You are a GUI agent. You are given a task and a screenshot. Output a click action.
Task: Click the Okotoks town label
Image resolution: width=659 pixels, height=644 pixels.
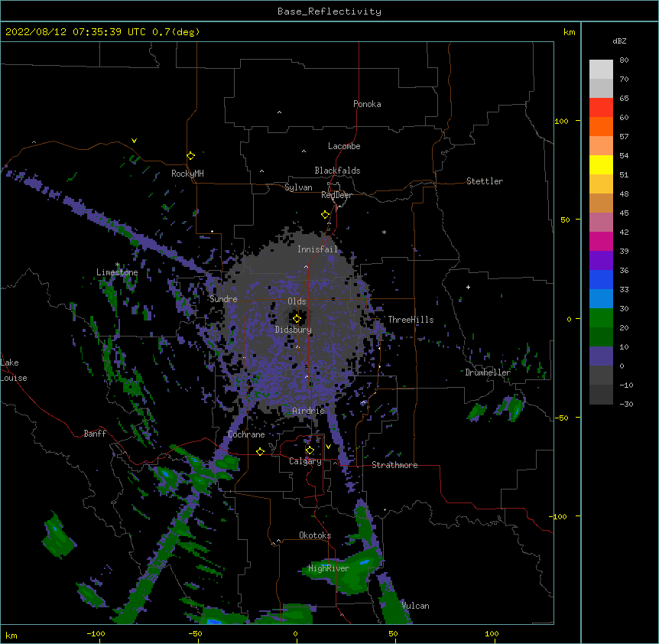tap(315, 535)
